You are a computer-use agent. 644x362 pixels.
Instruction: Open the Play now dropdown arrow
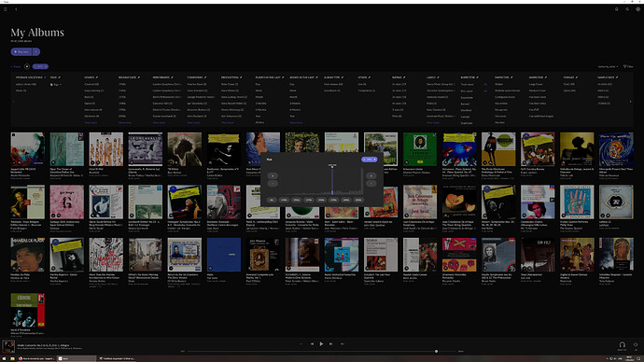[36, 51]
